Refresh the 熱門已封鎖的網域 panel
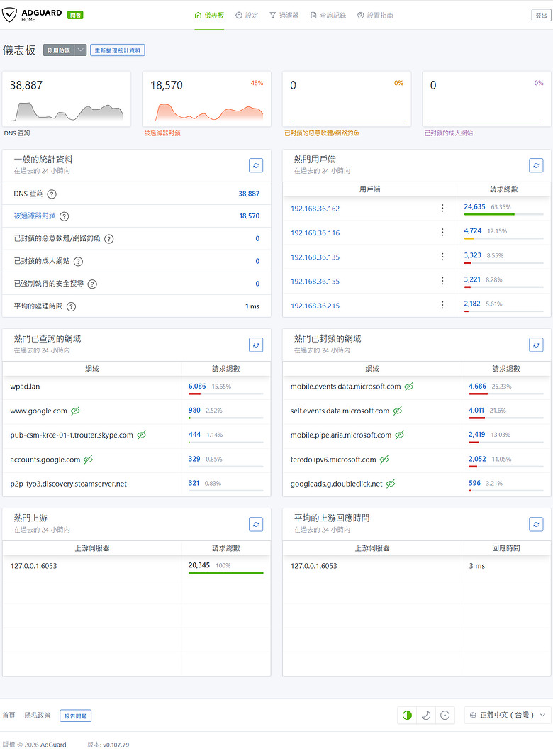This screenshot has height=756, width=553. click(536, 345)
